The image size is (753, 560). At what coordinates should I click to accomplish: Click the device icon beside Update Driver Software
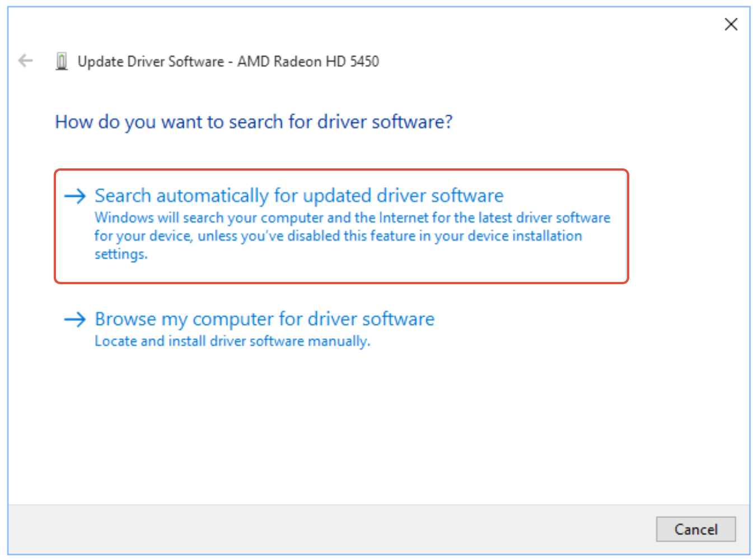(62, 61)
